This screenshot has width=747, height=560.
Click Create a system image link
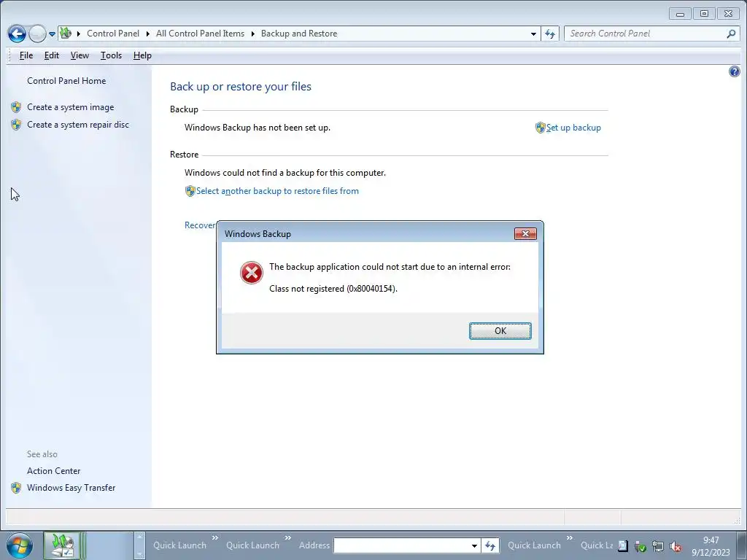[71, 107]
